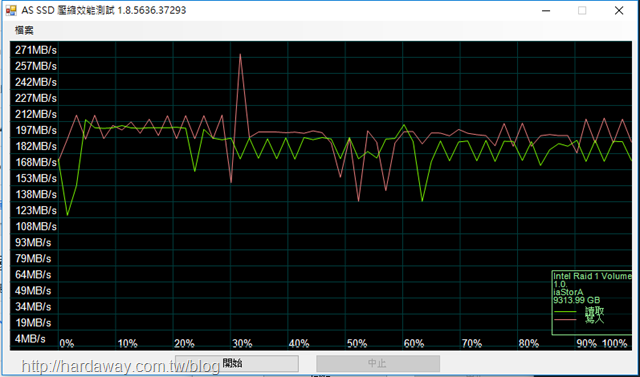Viewport: 640px width, 377px height.
Task: Click the green 讀取 read legend line
Action: point(565,312)
